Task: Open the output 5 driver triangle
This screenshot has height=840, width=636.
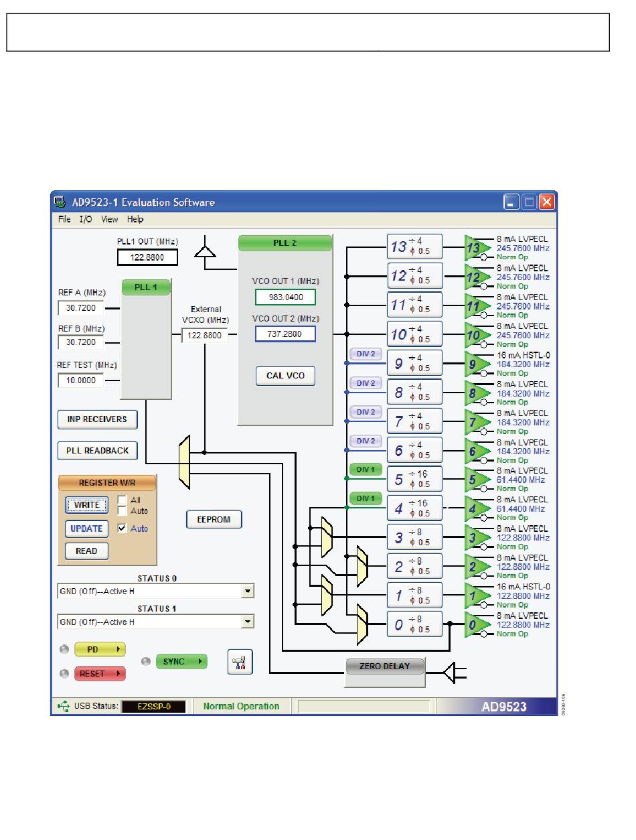Action: [477, 480]
